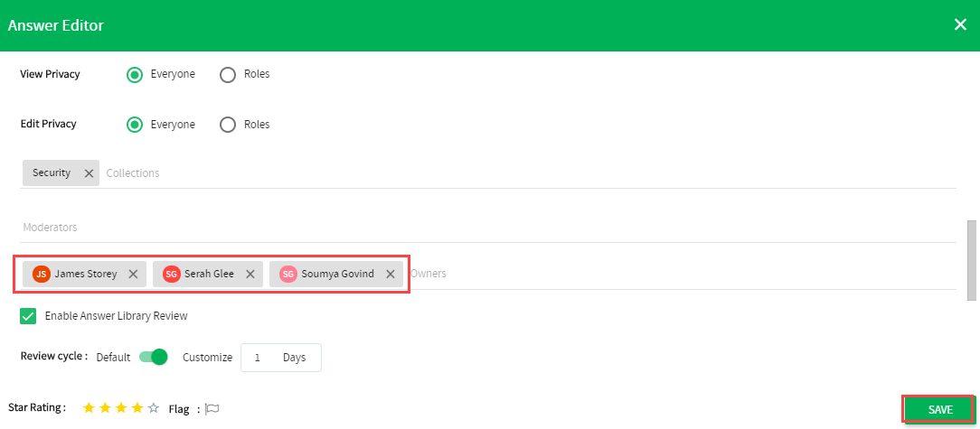Image resolution: width=980 pixels, height=429 pixels.
Task: Uncheck Enable Answer Library Review
Action: click(28, 316)
